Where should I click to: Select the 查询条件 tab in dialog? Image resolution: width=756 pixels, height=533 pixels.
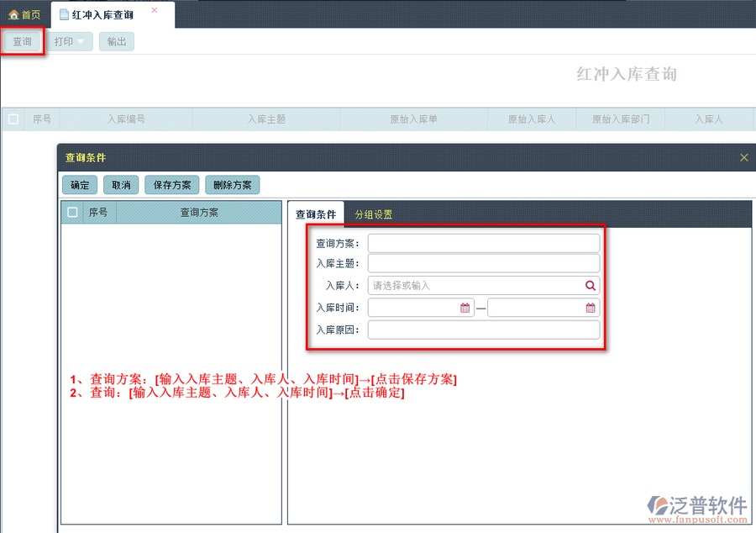[316, 214]
